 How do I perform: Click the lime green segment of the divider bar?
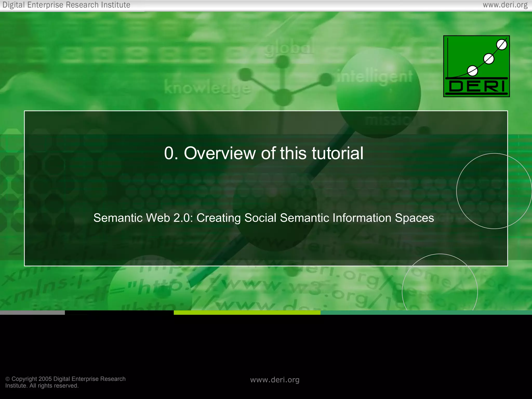coord(247,313)
